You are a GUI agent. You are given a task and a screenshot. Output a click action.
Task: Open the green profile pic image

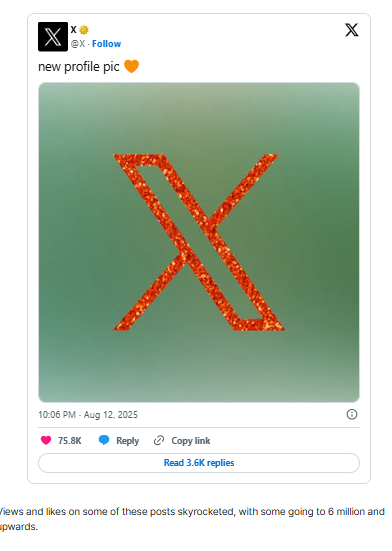click(x=199, y=242)
